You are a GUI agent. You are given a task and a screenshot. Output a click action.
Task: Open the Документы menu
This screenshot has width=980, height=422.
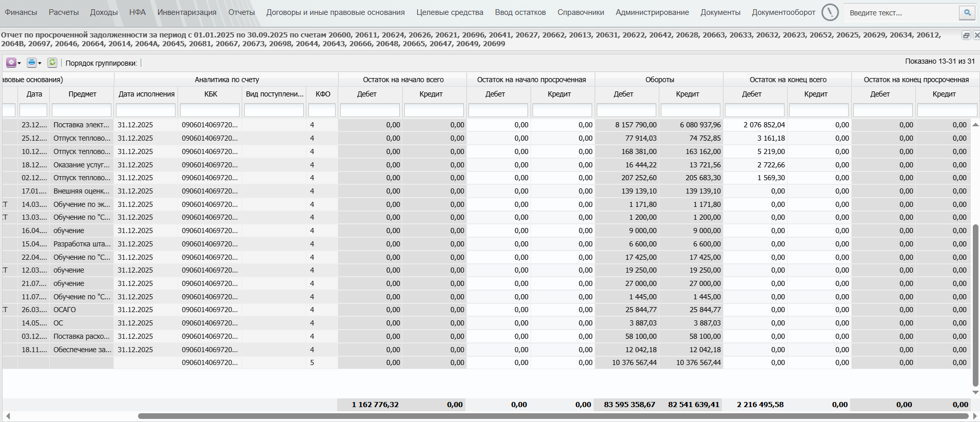tap(720, 12)
